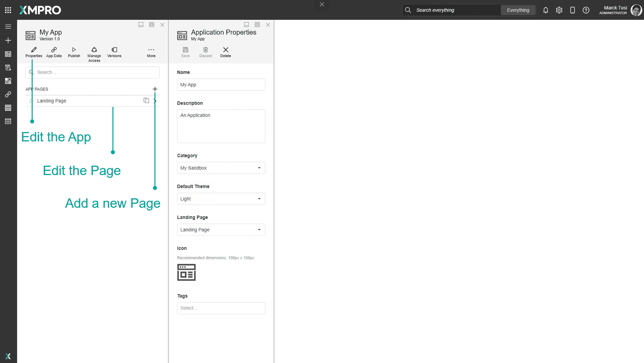Click the Everything search scope selector
Viewport: 644px width, 363px height.
(518, 10)
